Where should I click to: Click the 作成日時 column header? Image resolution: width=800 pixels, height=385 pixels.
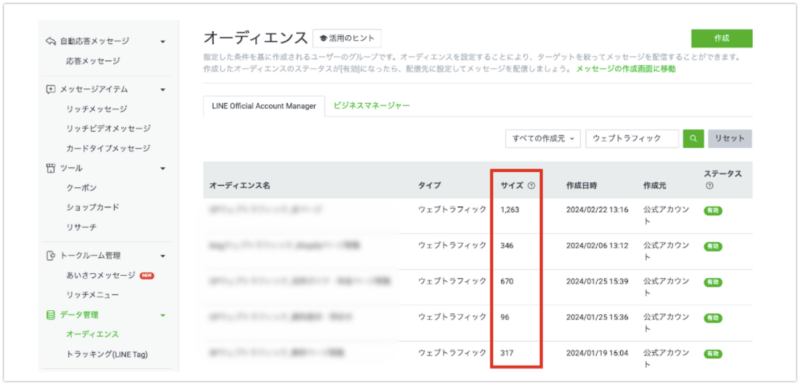[582, 186]
